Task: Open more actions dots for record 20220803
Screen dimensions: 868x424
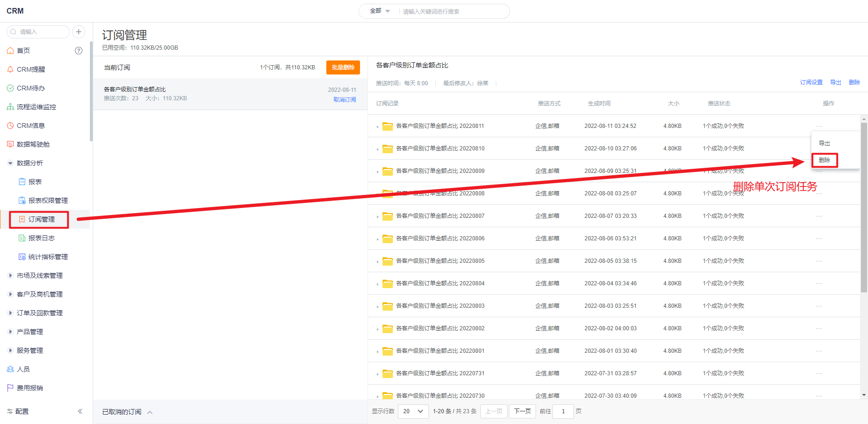Action: pyautogui.click(x=819, y=306)
